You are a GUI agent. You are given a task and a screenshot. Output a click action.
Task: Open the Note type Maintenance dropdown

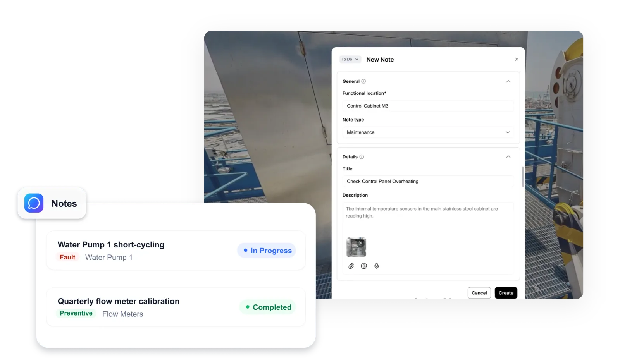[x=428, y=132]
